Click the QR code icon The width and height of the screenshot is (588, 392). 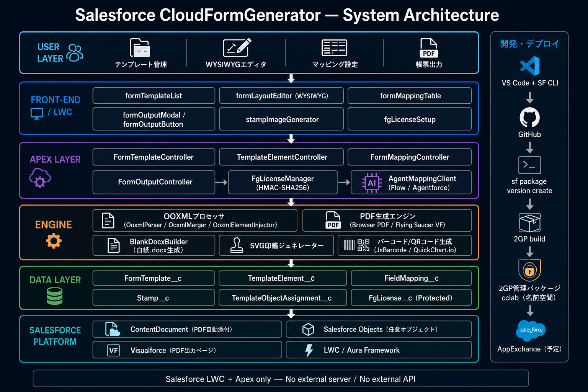(x=363, y=245)
